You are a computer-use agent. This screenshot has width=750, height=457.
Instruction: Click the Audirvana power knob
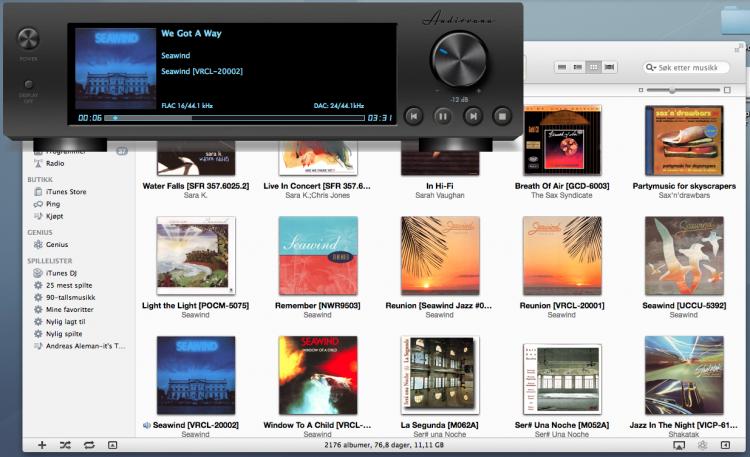(28, 39)
